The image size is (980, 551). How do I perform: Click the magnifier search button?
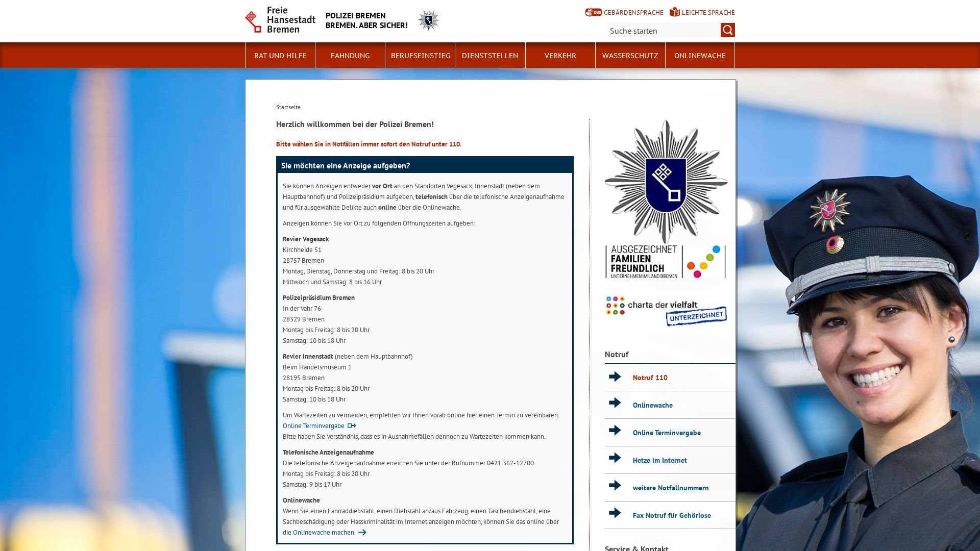point(727,30)
